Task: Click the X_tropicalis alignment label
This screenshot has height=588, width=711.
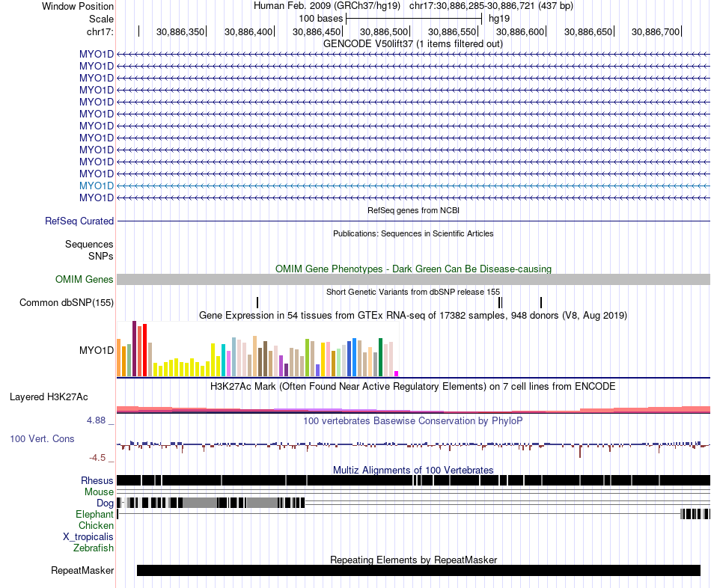Action: pos(88,537)
